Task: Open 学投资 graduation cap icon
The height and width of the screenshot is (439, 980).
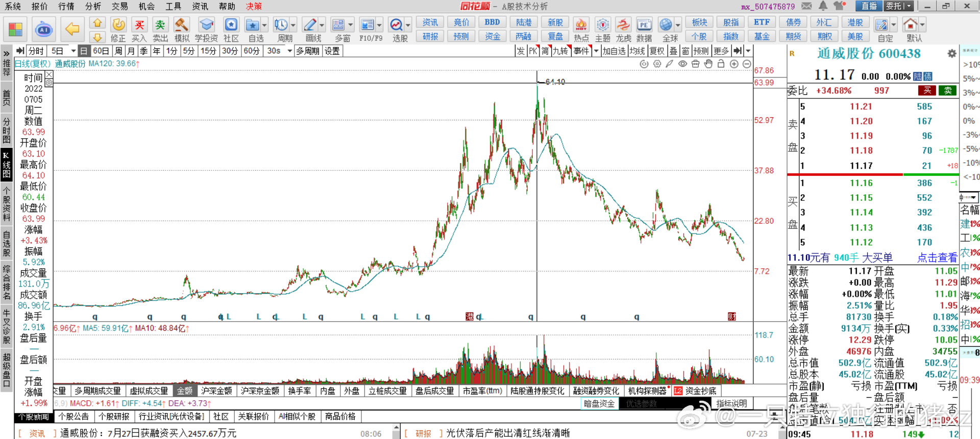Action: click(206, 30)
